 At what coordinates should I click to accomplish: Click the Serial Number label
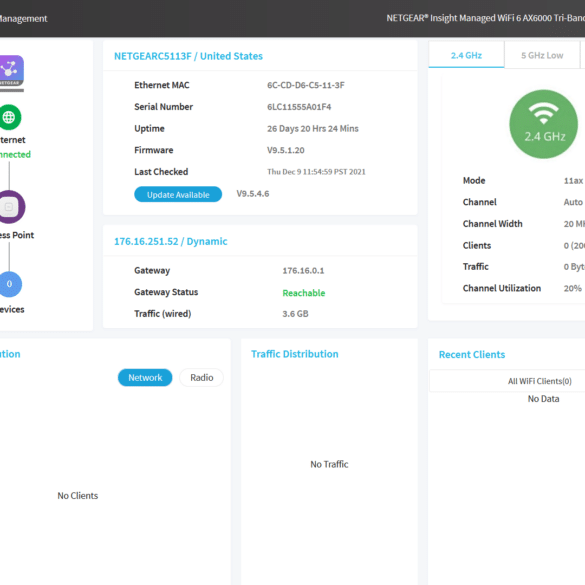[x=163, y=107]
